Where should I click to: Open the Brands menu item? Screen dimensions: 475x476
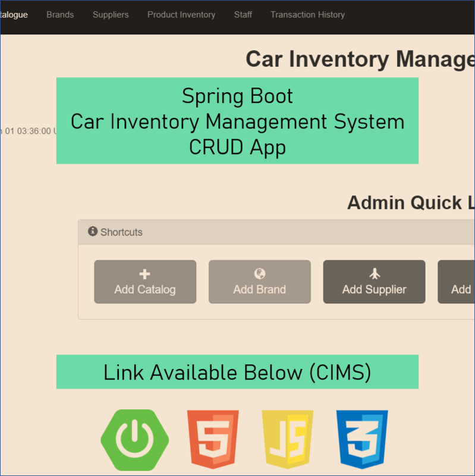[60, 15]
